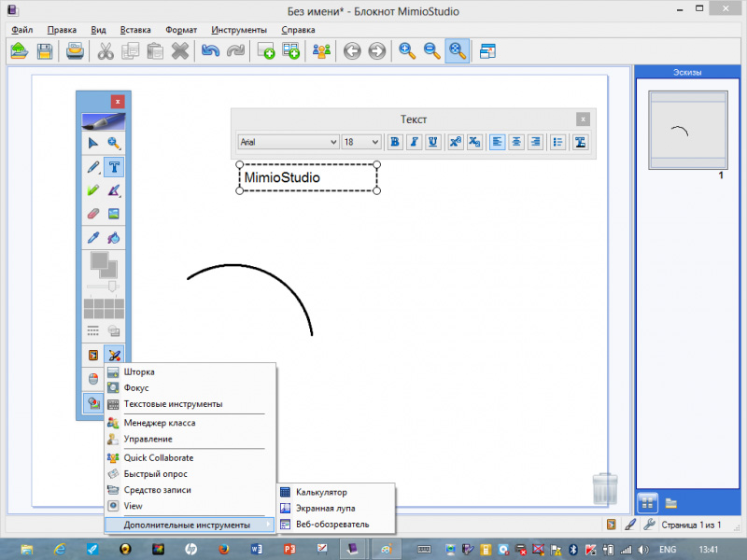Click the Save floppy disk icon

tap(44, 51)
